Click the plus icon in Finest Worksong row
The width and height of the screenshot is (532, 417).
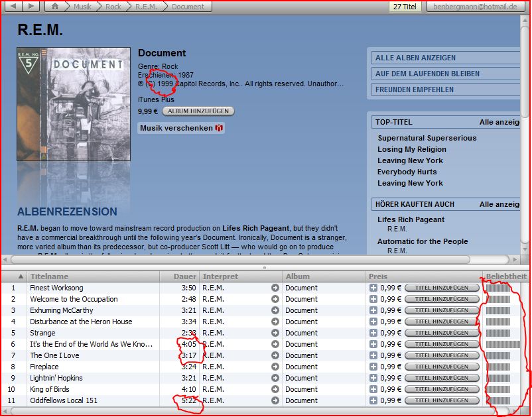pyautogui.click(x=373, y=288)
